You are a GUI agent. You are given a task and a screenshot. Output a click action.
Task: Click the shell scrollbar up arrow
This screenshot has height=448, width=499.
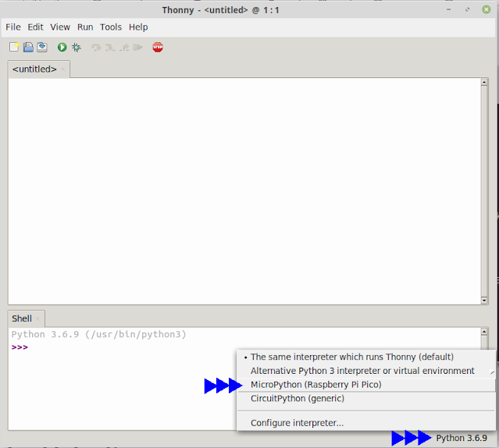pyautogui.click(x=484, y=332)
